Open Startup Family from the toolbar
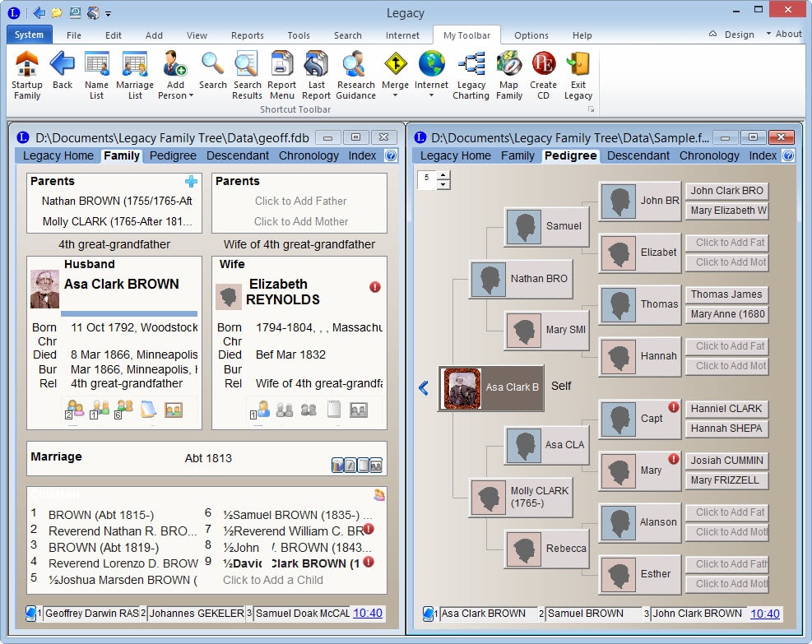 pyautogui.click(x=27, y=76)
